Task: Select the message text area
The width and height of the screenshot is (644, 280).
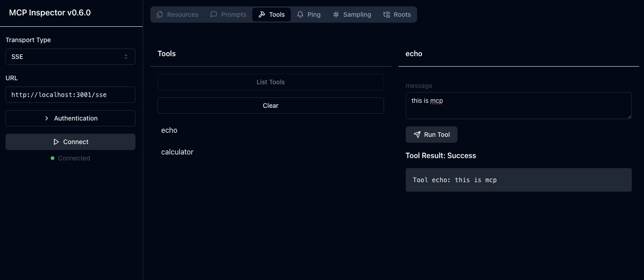Action: pos(519,106)
